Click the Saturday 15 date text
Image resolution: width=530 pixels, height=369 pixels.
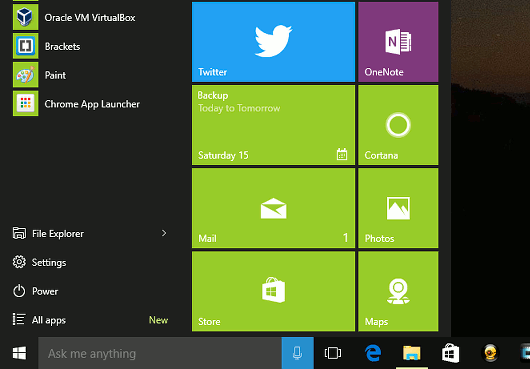point(223,155)
